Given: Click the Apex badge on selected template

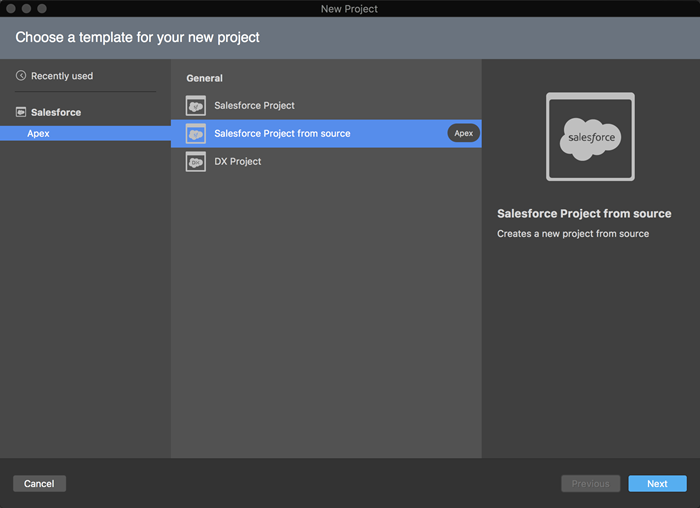Looking at the screenshot, I should click(463, 133).
